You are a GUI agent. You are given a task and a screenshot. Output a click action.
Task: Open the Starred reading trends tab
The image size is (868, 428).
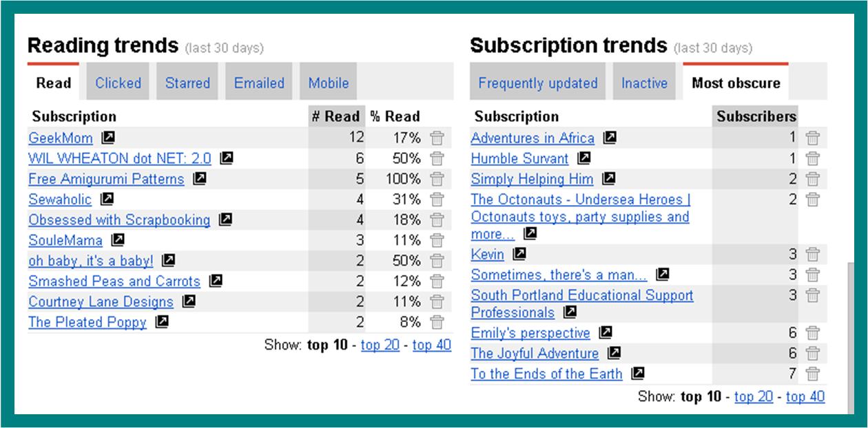point(187,83)
